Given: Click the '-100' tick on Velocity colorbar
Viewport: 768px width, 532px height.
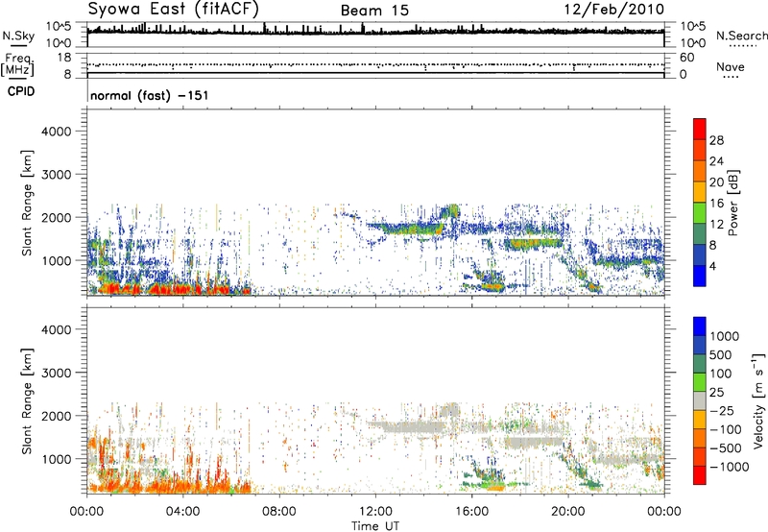Looking at the screenshot, I should pos(726,429).
